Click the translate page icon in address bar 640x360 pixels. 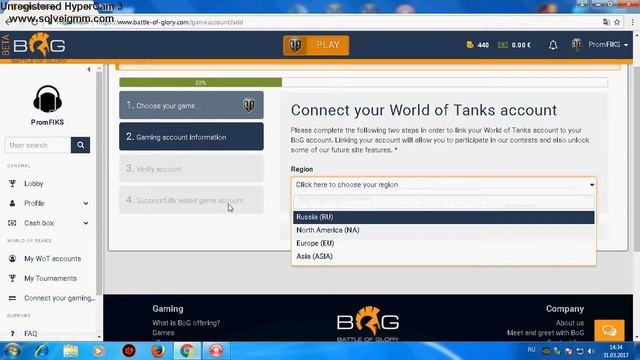(606, 22)
